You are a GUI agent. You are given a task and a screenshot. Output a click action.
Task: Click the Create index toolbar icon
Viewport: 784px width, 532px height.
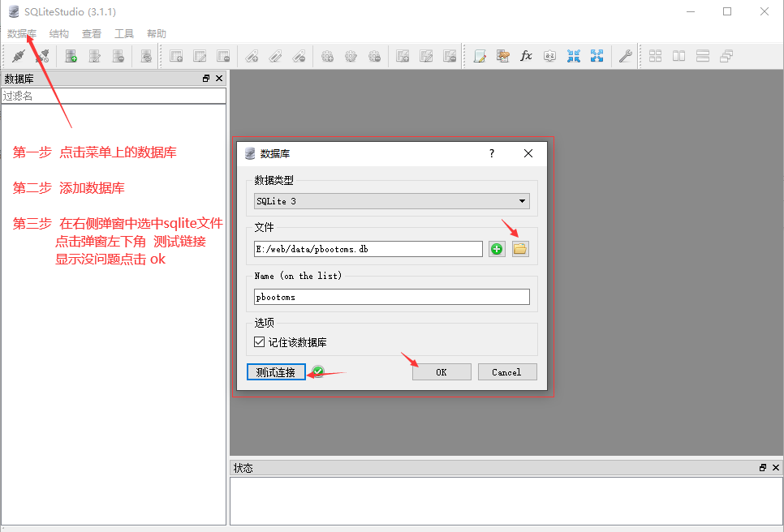click(x=252, y=56)
